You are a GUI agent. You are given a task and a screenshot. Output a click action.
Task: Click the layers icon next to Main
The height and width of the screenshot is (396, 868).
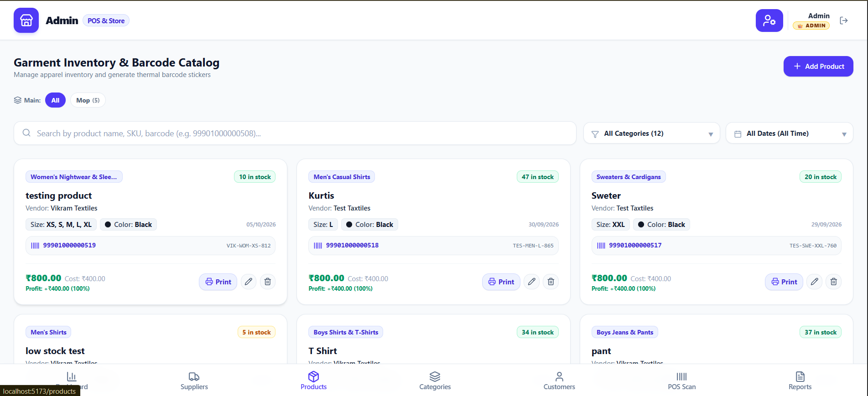(x=17, y=100)
